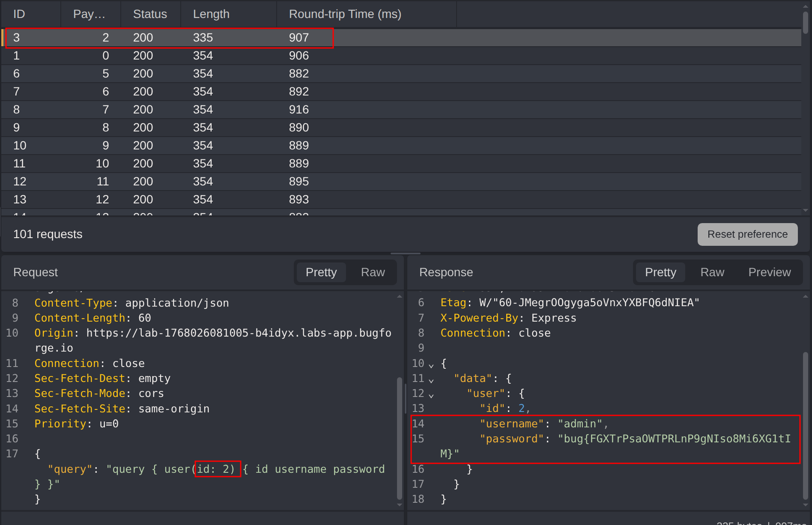
Task: Switch Response view to Preview
Action: click(x=769, y=272)
